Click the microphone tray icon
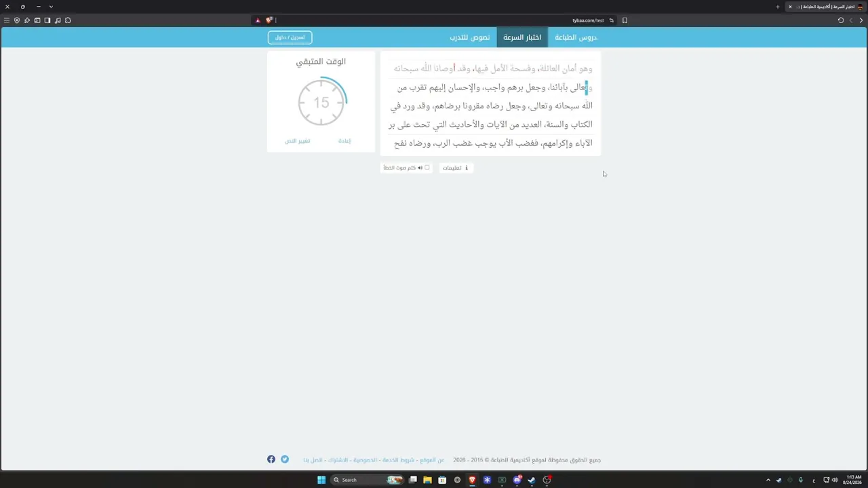This screenshot has width=868, height=488. 801,480
